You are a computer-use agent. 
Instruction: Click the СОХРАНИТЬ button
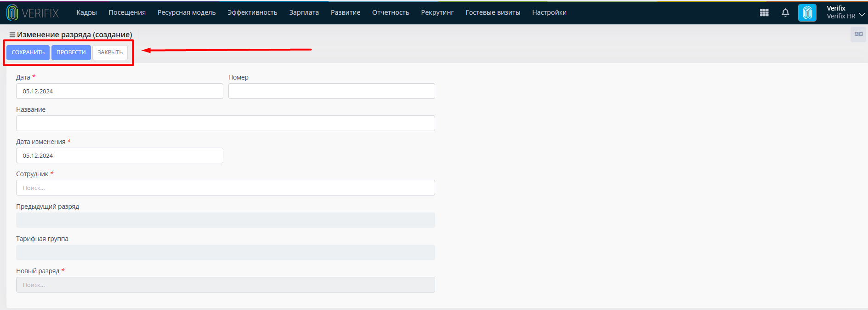(28, 52)
